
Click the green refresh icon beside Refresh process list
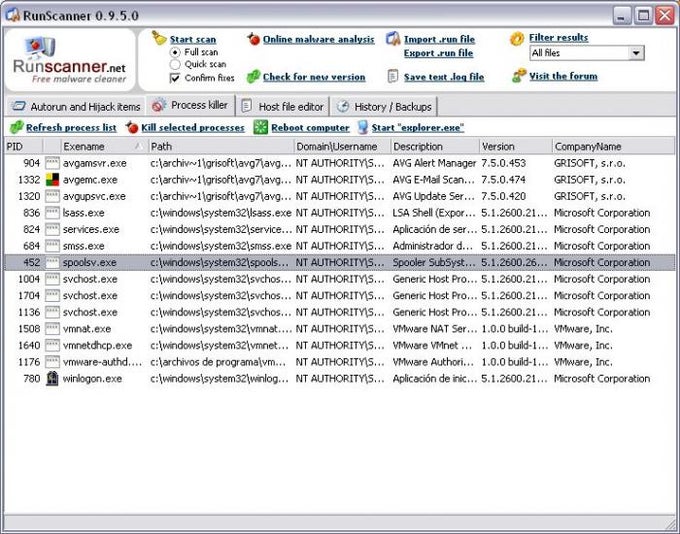point(17,128)
